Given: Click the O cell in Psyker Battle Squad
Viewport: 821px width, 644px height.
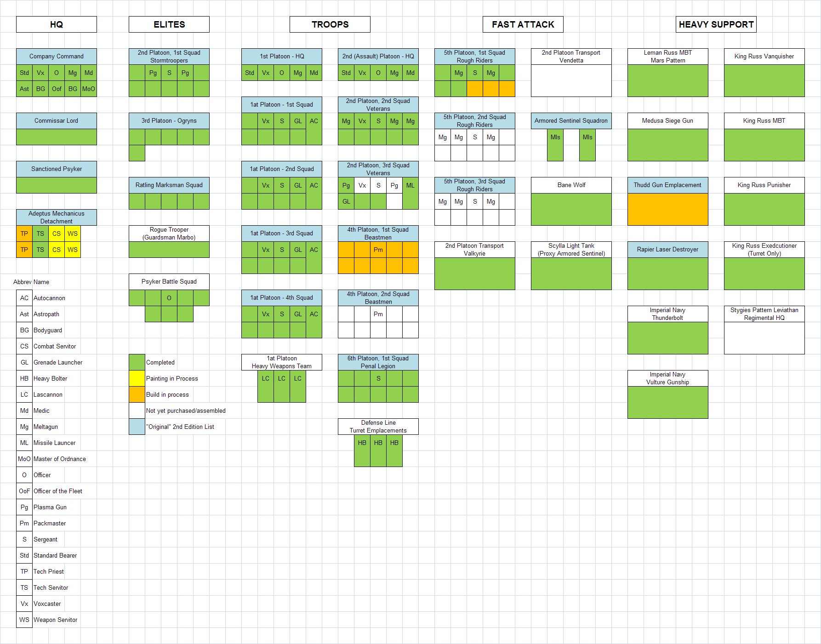Looking at the screenshot, I should (x=169, y=298).
